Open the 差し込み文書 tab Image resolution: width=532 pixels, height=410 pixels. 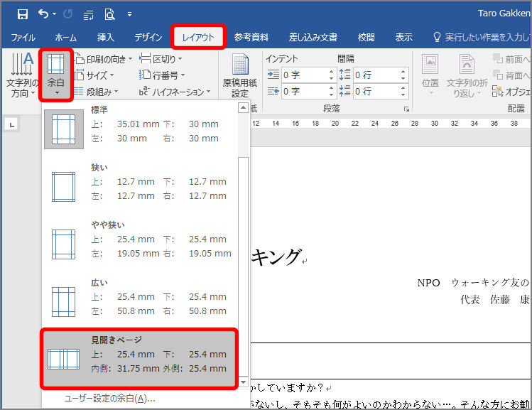[x=313, y=38]
